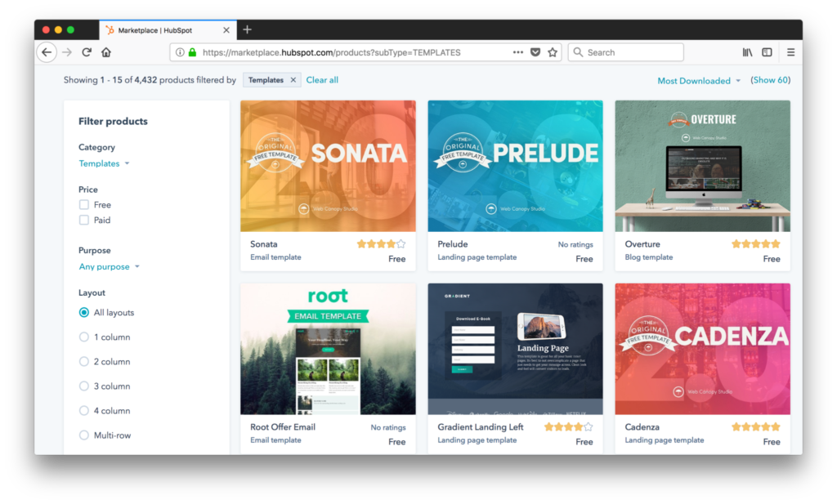Click 'Blog template' under Overture
837x504 pixels.
point(648,257)
